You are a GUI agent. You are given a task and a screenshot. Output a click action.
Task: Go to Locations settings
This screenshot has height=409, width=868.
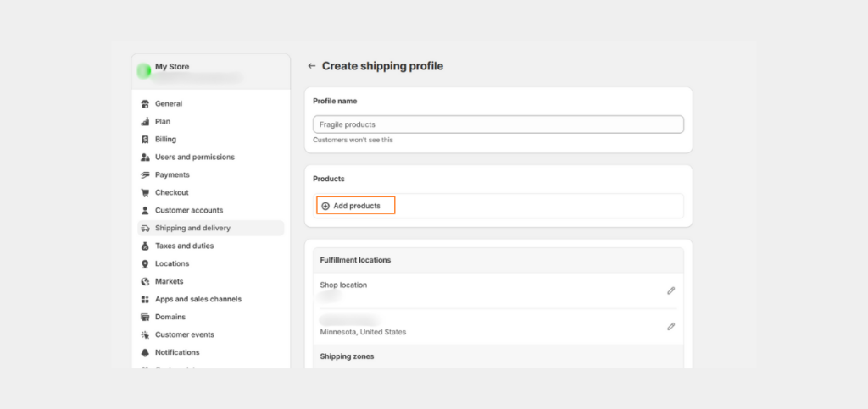point(210,263)
